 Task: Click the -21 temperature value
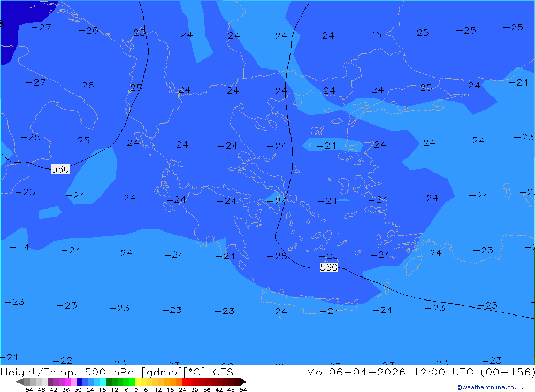pos(9,357)
